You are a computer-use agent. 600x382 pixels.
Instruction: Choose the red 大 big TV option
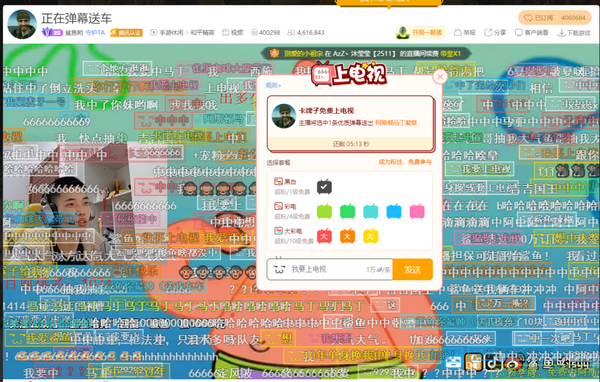[324, 236]
